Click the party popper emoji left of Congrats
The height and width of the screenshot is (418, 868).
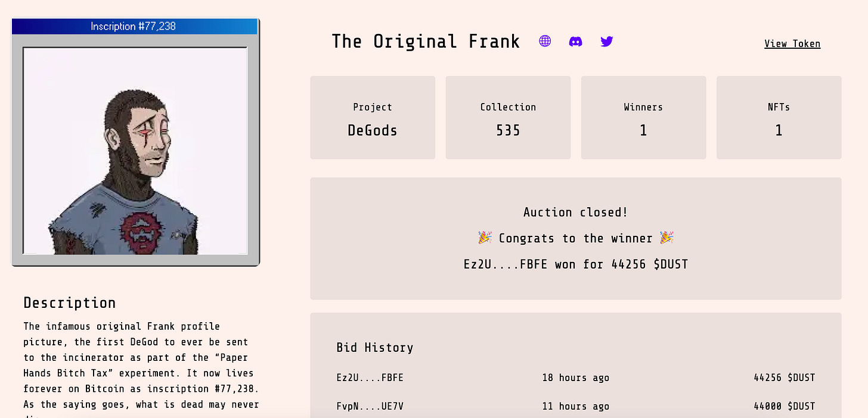pyautogui.click(x=485, y=238)
